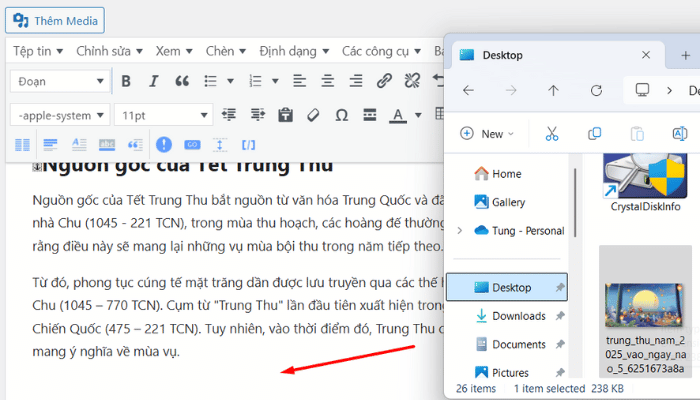Click the shortcode brackets icon
The image size is (700, 400).
[249, 145]
